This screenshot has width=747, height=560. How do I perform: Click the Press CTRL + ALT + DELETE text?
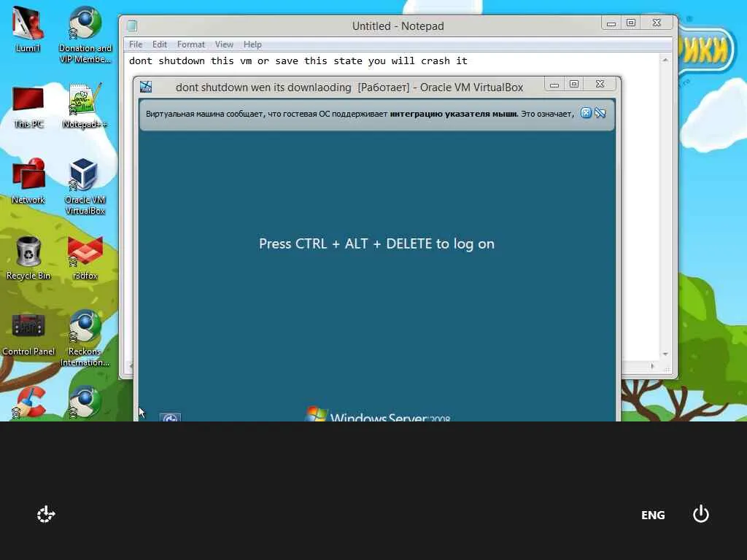(376, 244)
